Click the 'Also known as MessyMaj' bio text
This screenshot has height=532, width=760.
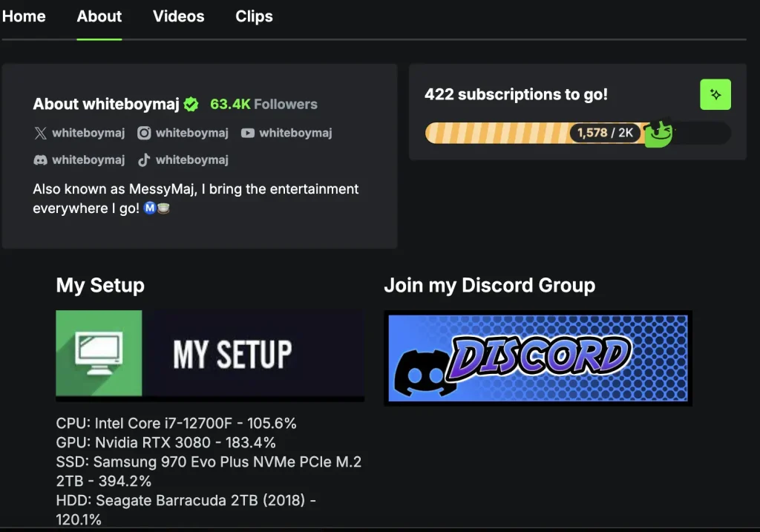[196, 199]
